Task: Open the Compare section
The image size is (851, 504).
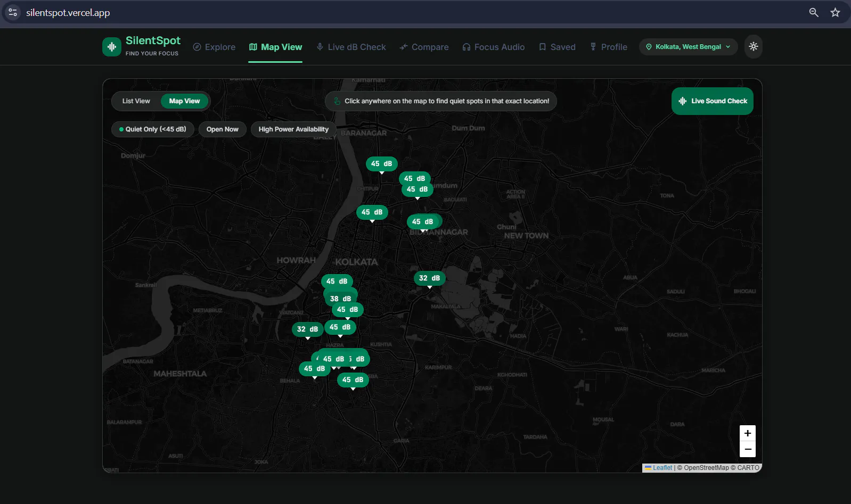Action: tap(424, 47)
